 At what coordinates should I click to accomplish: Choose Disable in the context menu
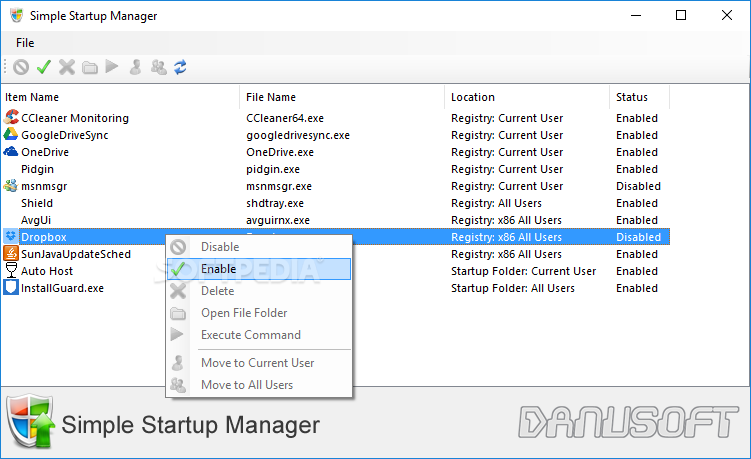259,247
